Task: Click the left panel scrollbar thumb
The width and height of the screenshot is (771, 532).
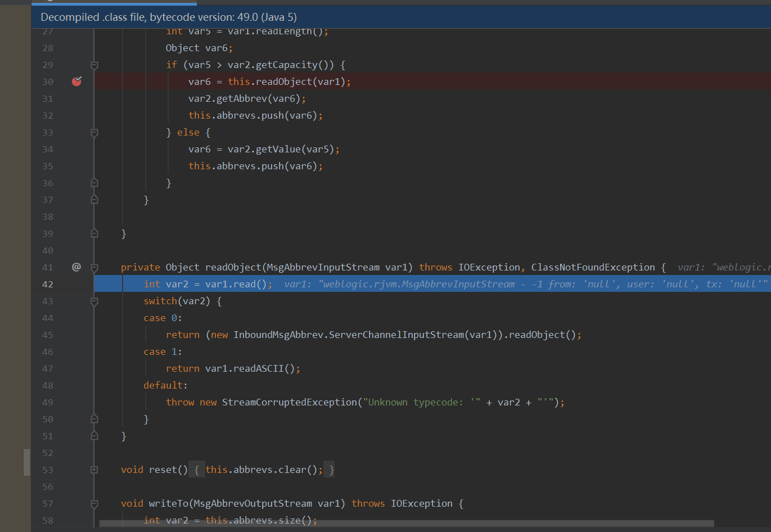Action: (26, 462)
